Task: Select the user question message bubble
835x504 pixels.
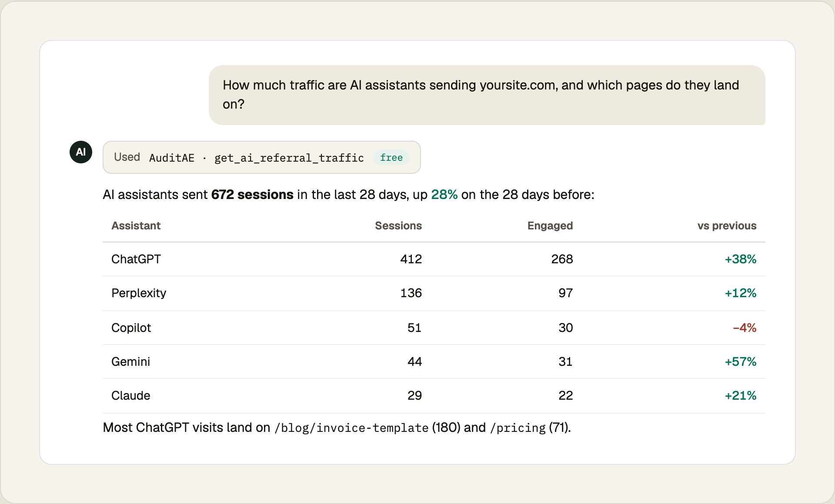Action: [487, 95]
